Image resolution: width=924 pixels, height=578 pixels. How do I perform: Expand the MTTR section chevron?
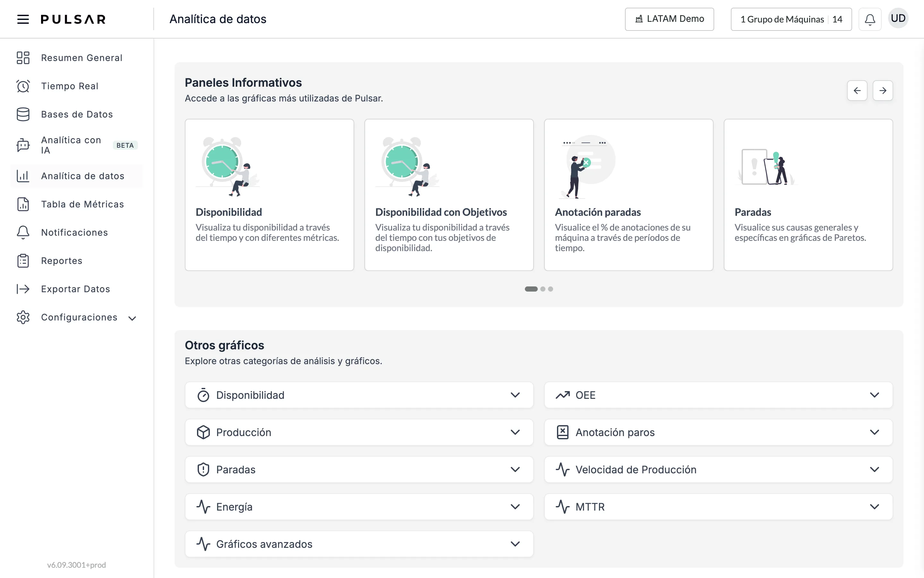(874, 506)
